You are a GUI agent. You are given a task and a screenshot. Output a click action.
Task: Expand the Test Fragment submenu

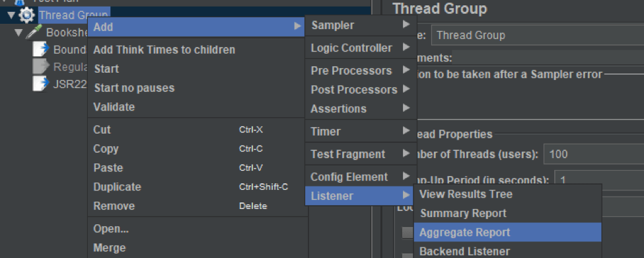pyautogui.click(x=361, y=154)
